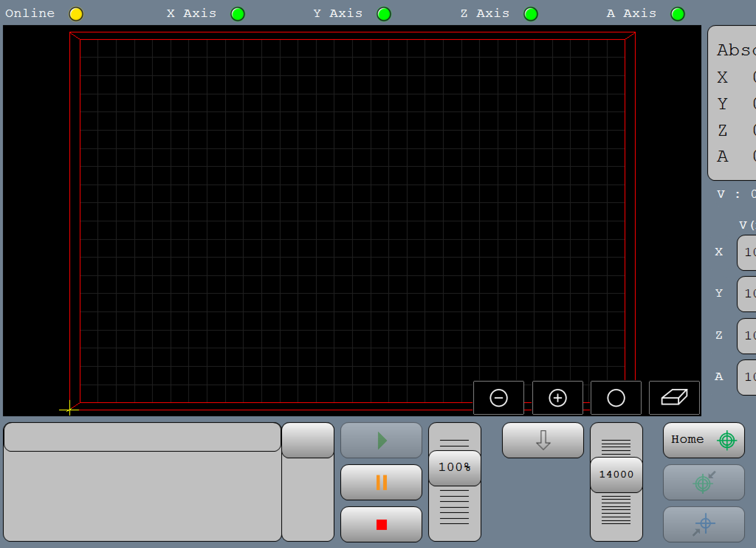Click the empty command text field
The height and width of the screenshot is (548, 756).
[x=142, y=437]
